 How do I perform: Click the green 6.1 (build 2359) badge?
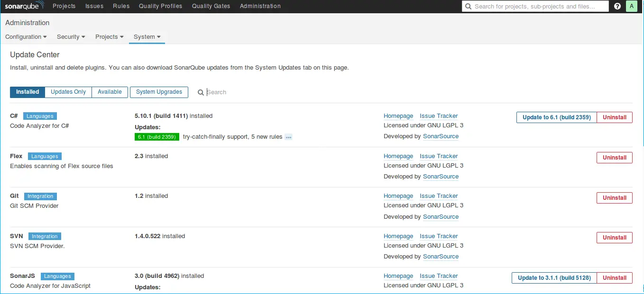coord(157,137)
